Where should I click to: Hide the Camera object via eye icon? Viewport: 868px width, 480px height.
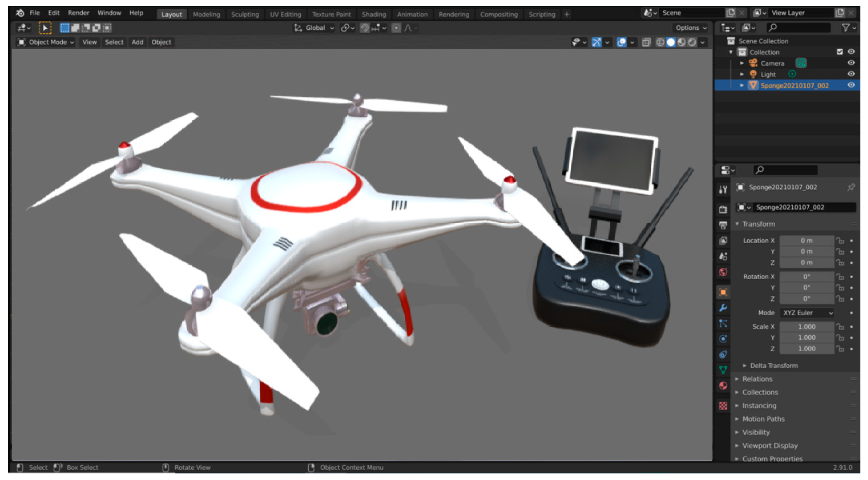tap(851, 63)
